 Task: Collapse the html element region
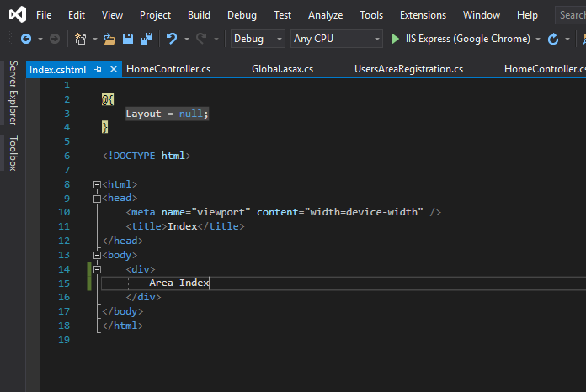click(97, 184)
